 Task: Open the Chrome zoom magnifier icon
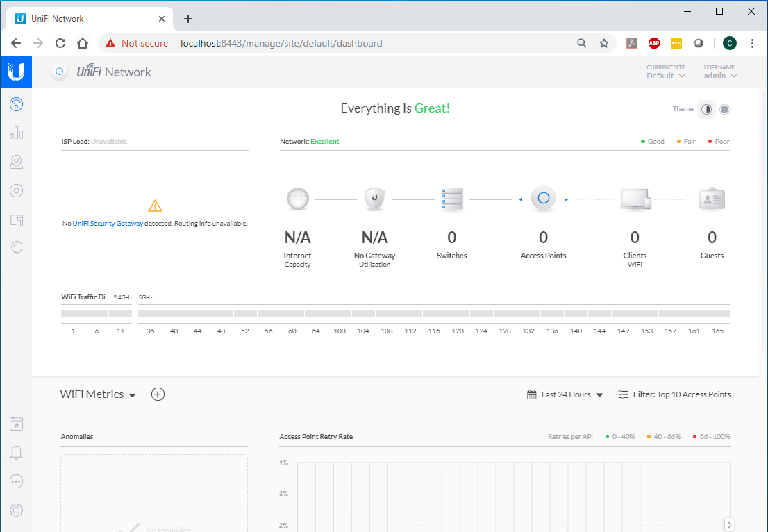point(581,43)
